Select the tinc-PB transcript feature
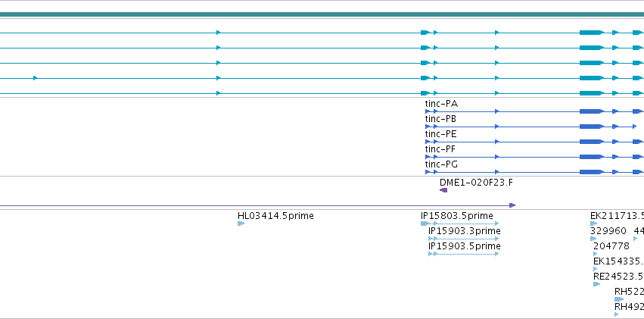The width and height of the screenshot is (644, 319). coord(530,127)
